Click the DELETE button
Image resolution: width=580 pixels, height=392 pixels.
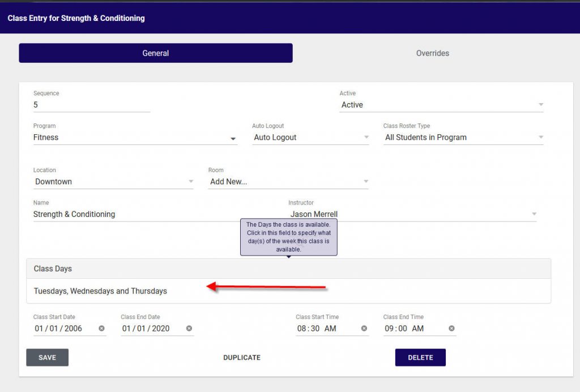click(420, 357)
